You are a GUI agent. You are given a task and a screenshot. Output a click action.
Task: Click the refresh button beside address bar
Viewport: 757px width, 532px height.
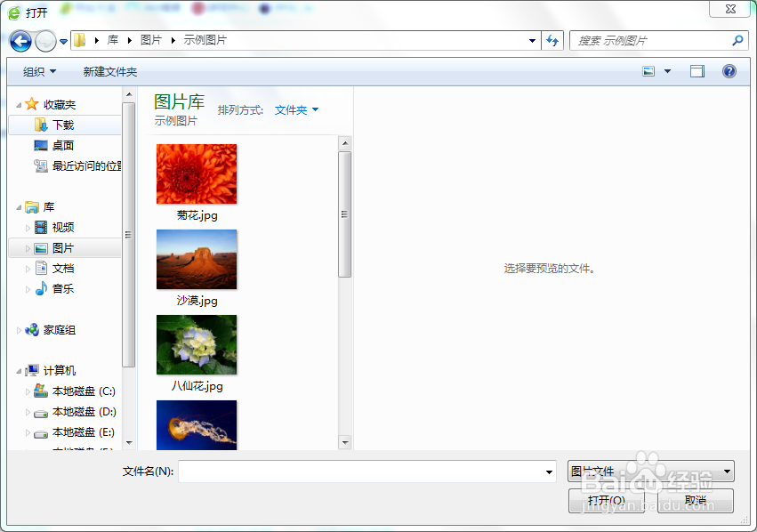pos(552,41)
